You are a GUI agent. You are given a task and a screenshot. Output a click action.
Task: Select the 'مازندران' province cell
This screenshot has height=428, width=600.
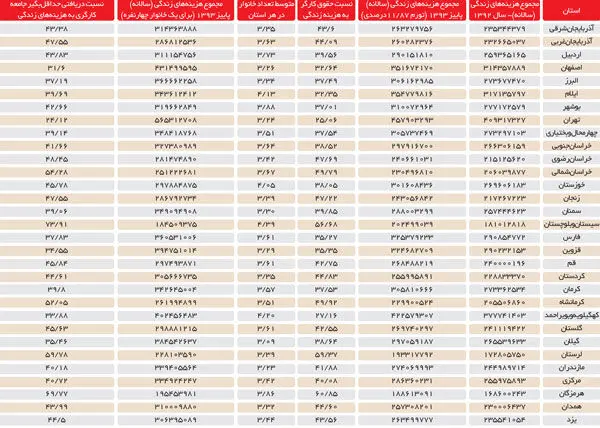[571, 368]
